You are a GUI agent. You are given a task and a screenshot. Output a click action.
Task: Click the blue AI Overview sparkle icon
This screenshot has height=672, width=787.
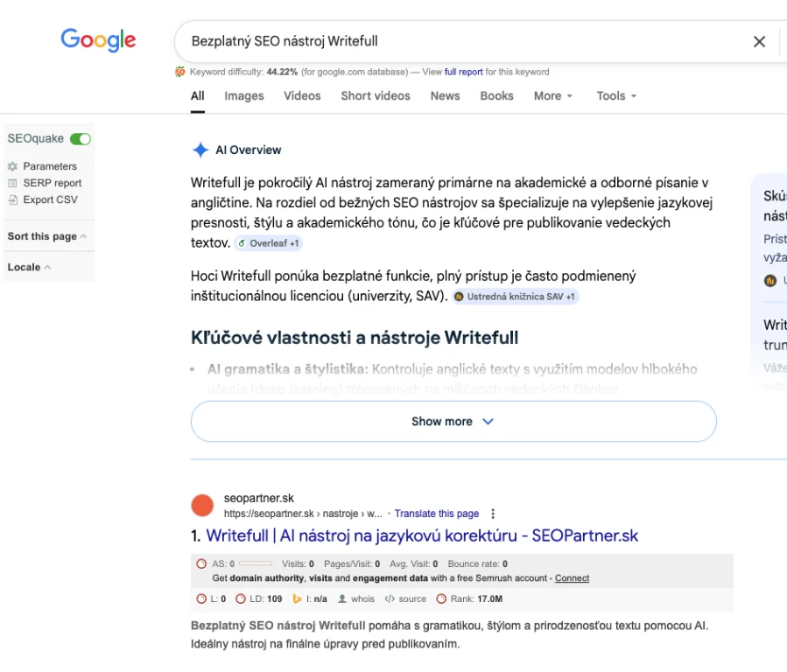coord(200,150)
